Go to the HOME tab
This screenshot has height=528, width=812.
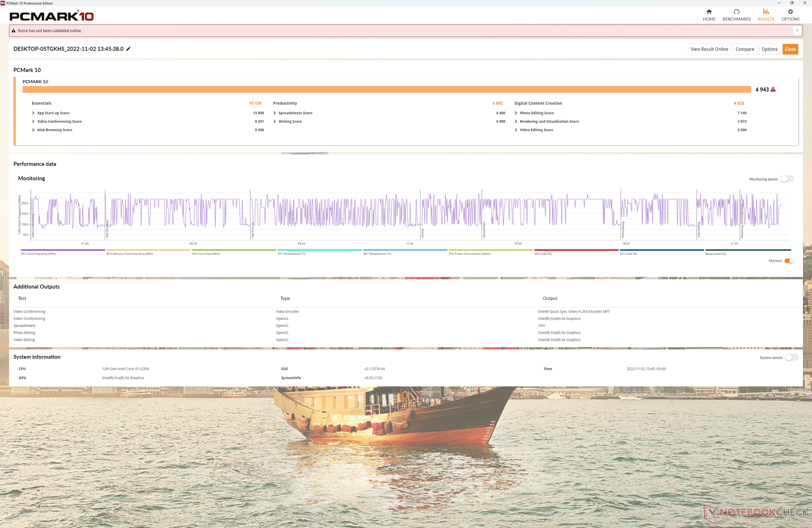pyautogui.click(x=709, y=15)
